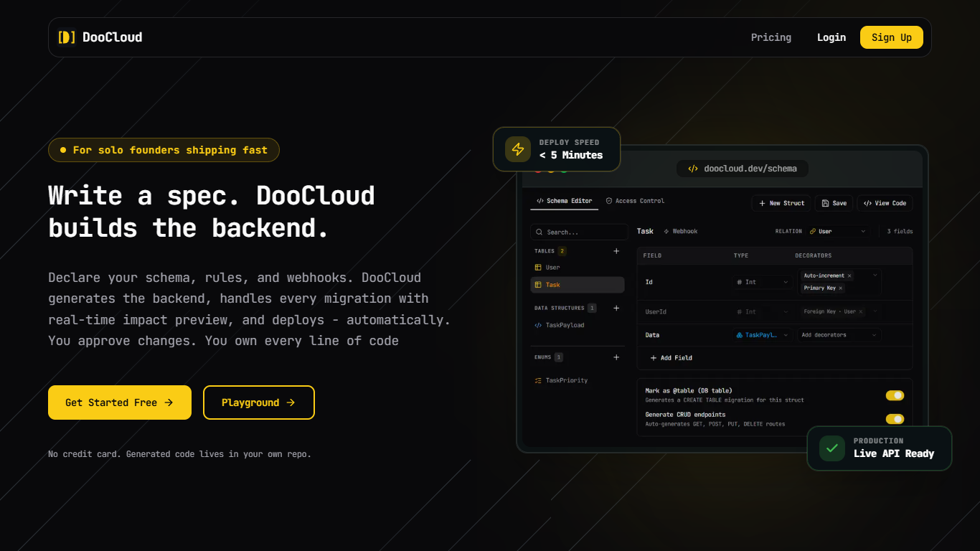The height and width of the screenshot is (551, 980).
Task: Click the lightning bolt Deploy Speed icon
Action: click(518, 149)
